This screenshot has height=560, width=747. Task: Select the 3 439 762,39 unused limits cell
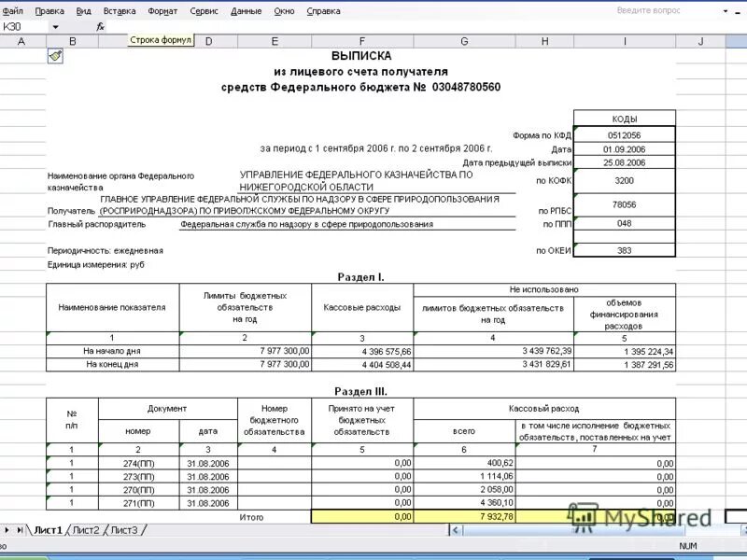tap(494, 351)
